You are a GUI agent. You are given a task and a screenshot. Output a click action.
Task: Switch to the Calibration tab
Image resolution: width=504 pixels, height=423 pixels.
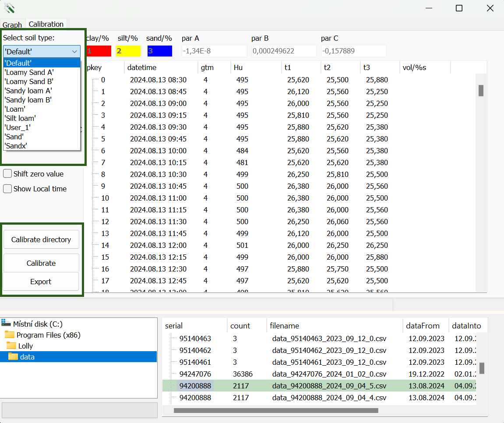46,24
